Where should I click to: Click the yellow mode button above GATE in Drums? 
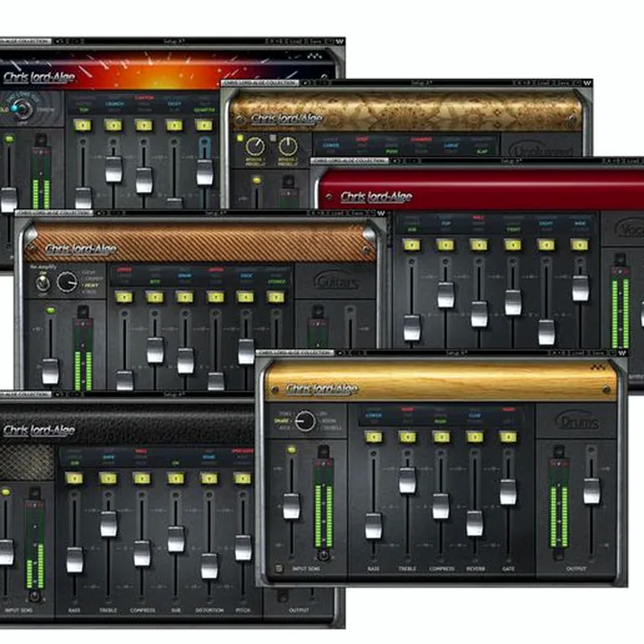click(508, 437)
